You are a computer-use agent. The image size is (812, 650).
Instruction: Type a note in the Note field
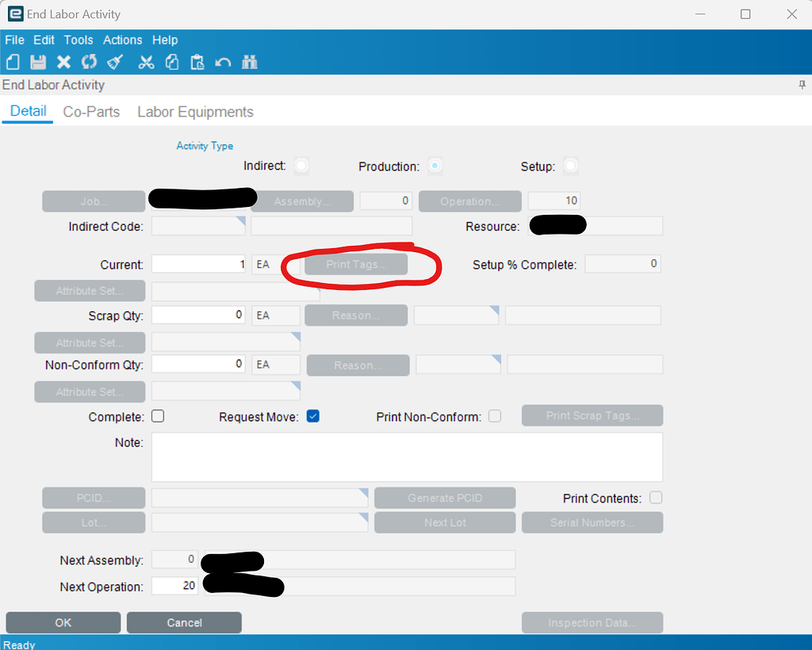tap(406, 457)
